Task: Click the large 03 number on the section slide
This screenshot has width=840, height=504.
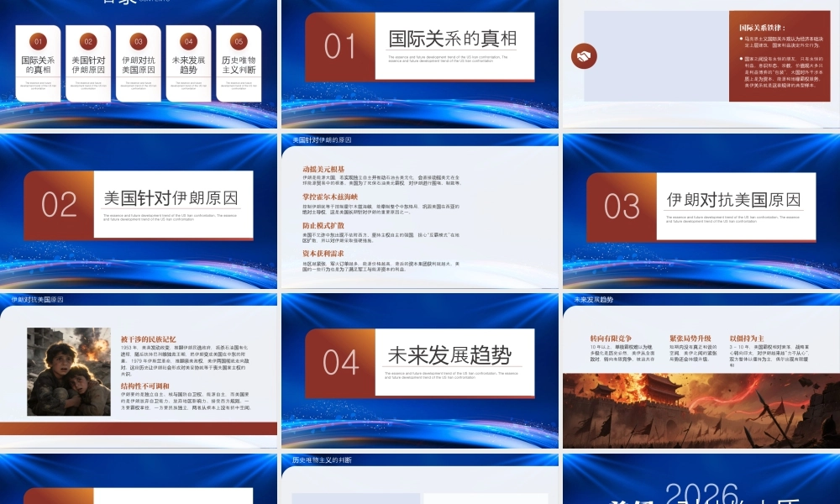Action: [622, 206]
